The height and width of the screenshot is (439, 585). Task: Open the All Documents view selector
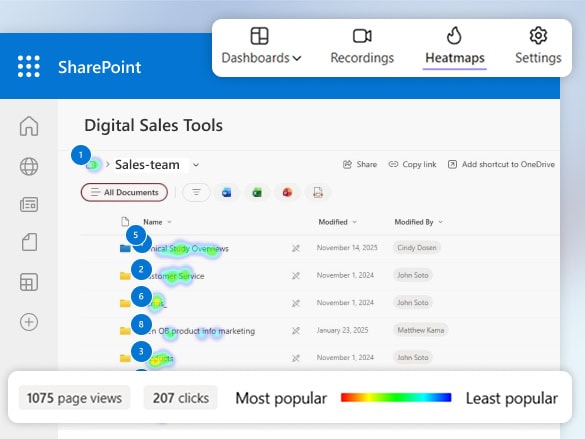point(124,192)
